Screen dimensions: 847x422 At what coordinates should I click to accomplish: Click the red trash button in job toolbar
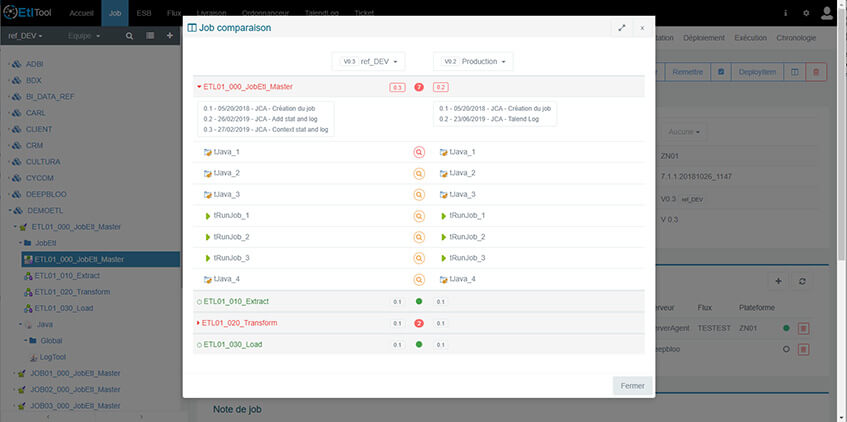click(x=816, y=72)
